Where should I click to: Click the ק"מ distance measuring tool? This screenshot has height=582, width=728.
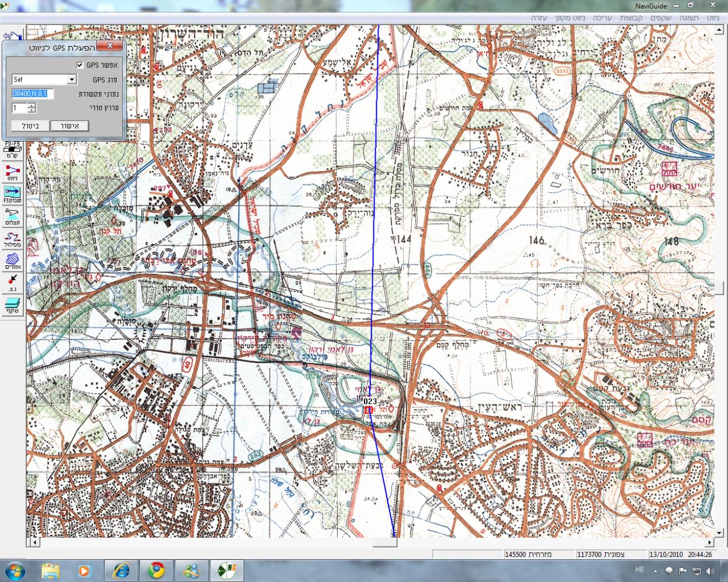pos(12,149)
